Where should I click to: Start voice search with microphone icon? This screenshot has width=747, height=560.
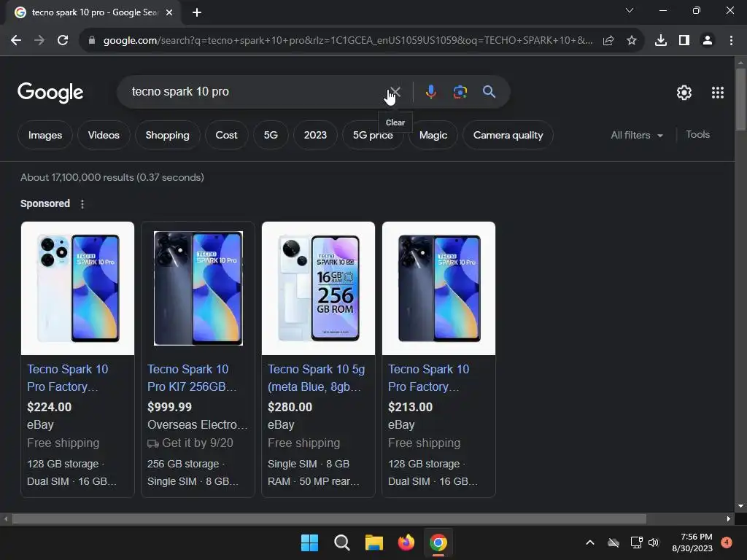click(430, 91)
